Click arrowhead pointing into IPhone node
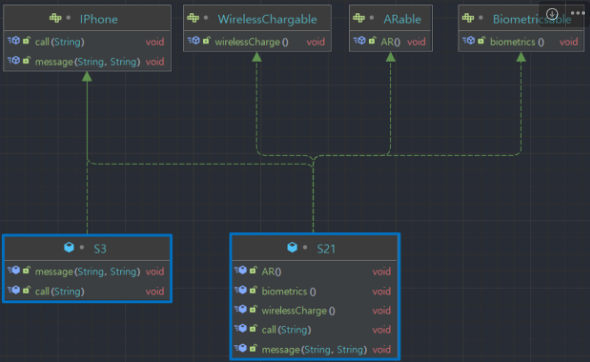590x362 pixels. click(87, 76)
